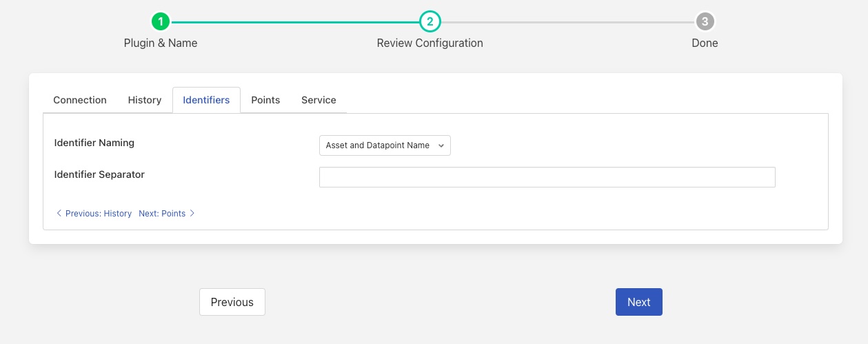Follow the Next: Points link
Image resolution: width=868 pixels, height=344 pixels.
click(162, 214)
